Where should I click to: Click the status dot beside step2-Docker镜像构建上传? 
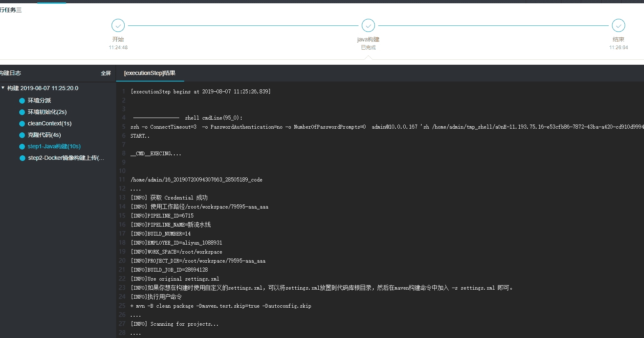point(22,158)
